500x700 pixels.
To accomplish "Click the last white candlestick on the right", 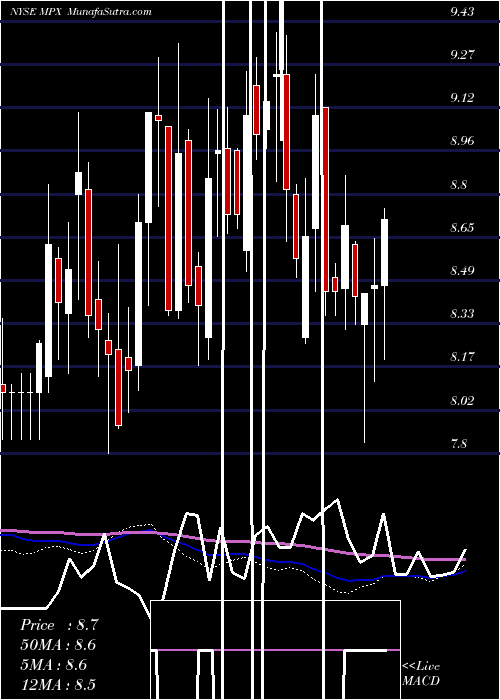I will (x=384, y=252).
